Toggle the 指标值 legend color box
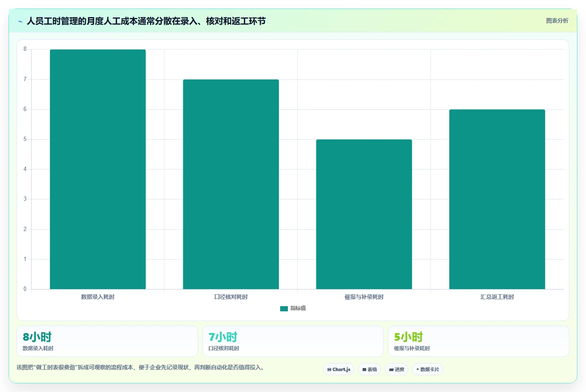This screenshot has height=392, width=586. [284, 309]
